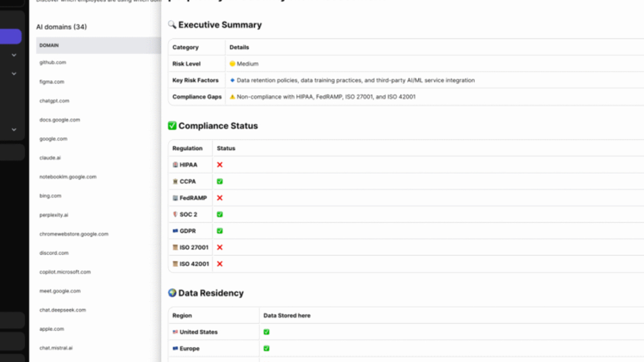Image resolution: width=644 pixels, height=362 pixels.
Task: Expand the second chevron in the dark sidebar
Action: (14, 74)
